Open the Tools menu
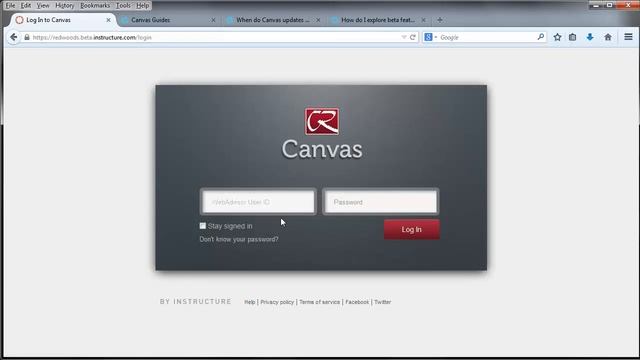Viewport: 640px width, 360px height. [x=123, y=5]
